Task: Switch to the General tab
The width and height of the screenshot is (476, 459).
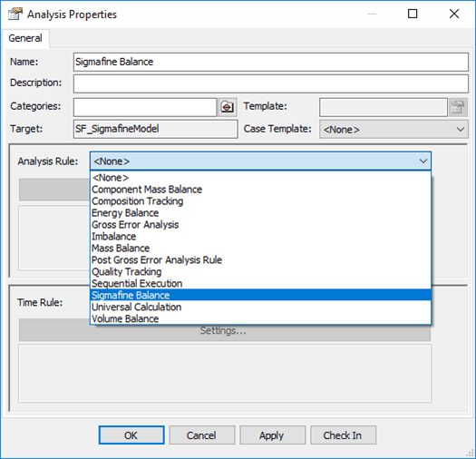Action: click(x=25, y=38)
